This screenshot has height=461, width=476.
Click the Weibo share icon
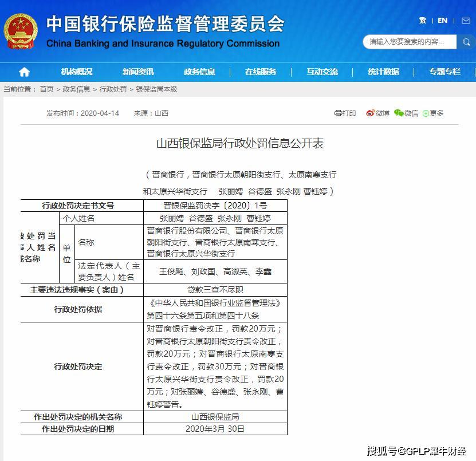coord(370,113)
